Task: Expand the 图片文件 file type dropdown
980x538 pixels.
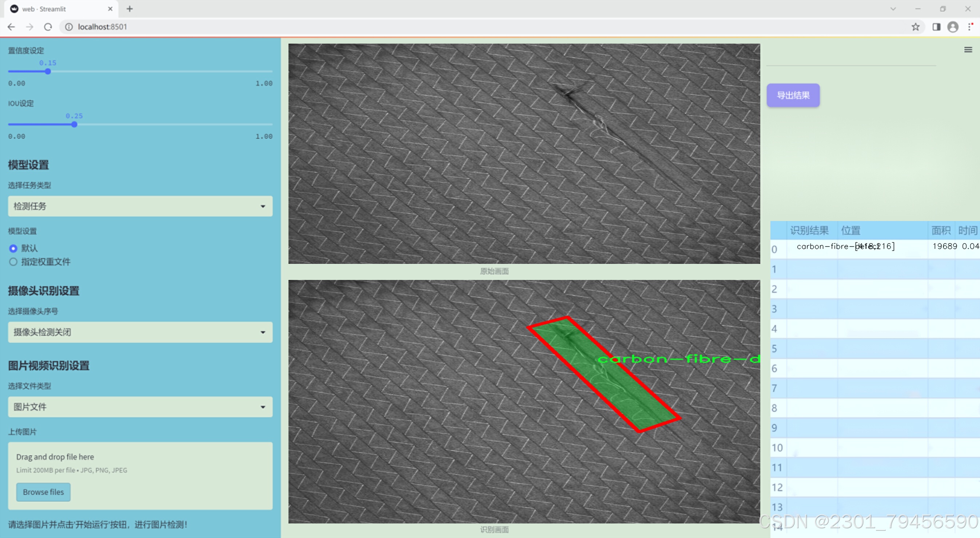Action: point(140,407)
